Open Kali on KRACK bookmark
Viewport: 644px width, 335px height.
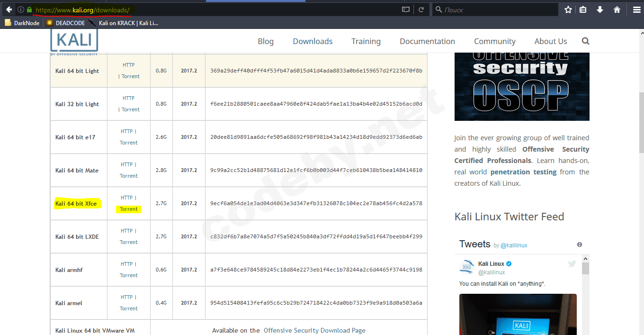124,23
